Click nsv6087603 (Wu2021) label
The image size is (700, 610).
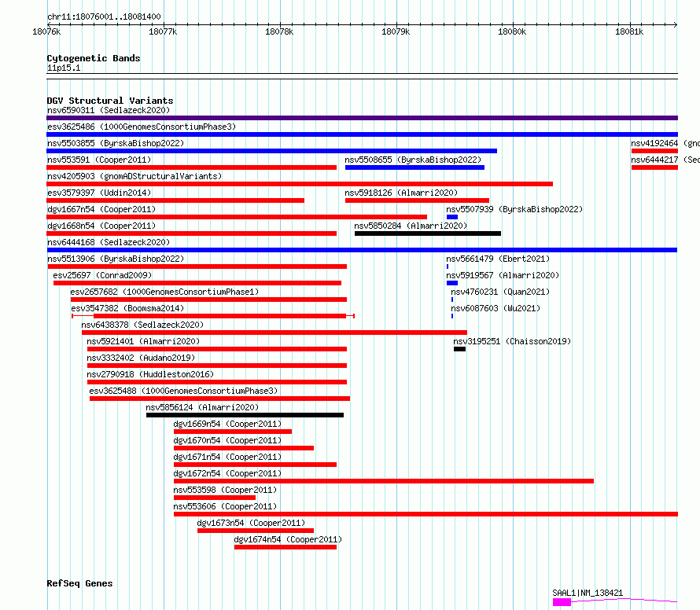point(496,308)
